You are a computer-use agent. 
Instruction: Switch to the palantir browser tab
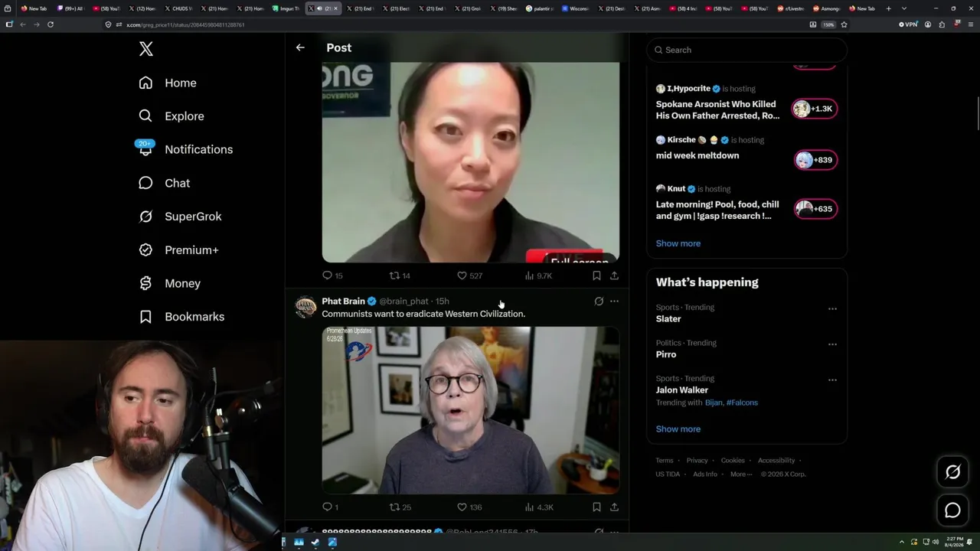coord(540,8)
